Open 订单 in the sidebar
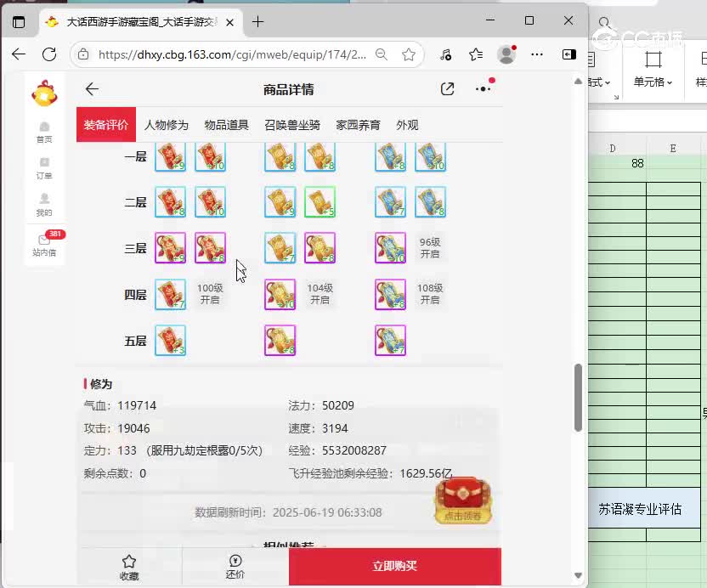707x588 pixels. tap(44, 168)
